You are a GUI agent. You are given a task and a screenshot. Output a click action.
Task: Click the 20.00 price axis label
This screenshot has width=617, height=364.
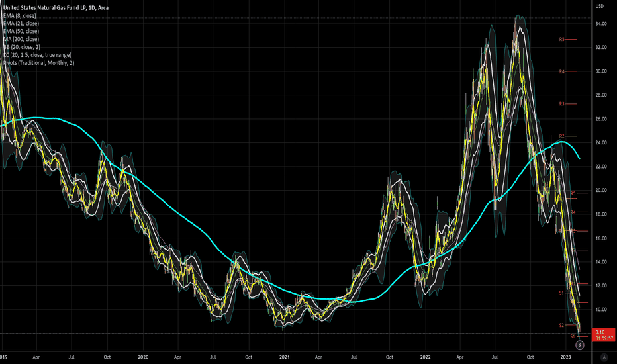601,190
